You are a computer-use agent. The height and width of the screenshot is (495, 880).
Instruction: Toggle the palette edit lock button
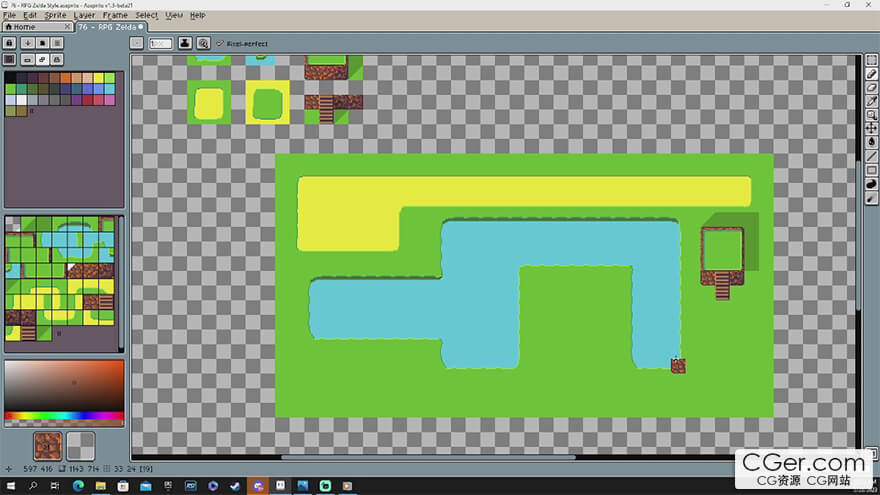pos(9,43)
